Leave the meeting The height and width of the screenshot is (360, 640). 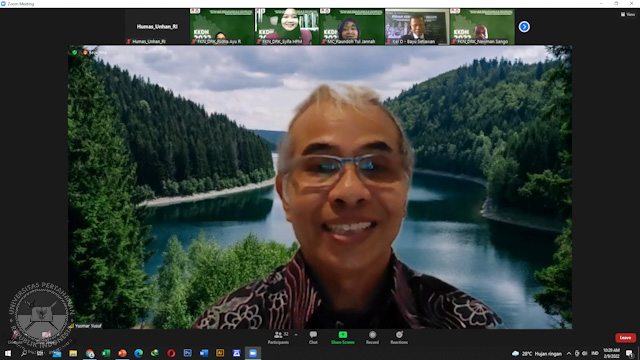point(625,338)
